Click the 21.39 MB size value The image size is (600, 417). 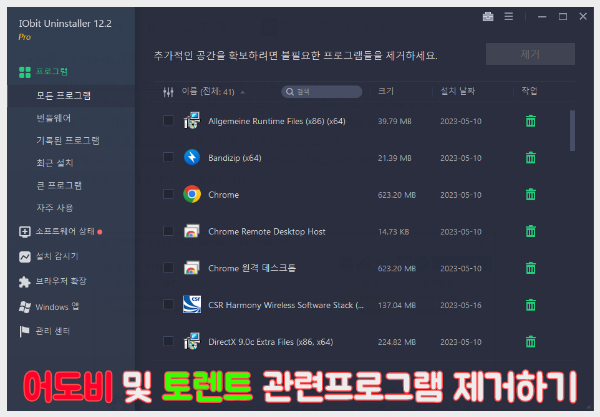click(x=395, y=158)
